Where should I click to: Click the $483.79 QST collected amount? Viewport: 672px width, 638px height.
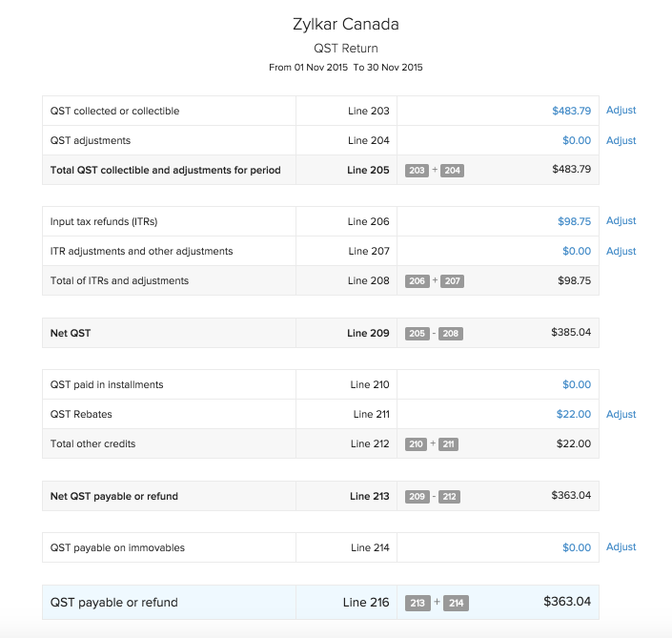pyautogui.click(x=571, y=111)
